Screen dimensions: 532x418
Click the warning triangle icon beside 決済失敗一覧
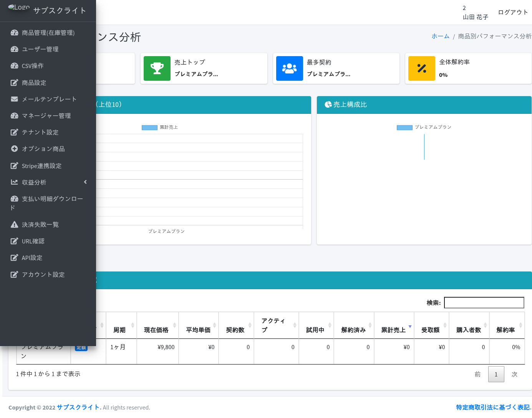[15, 225]
